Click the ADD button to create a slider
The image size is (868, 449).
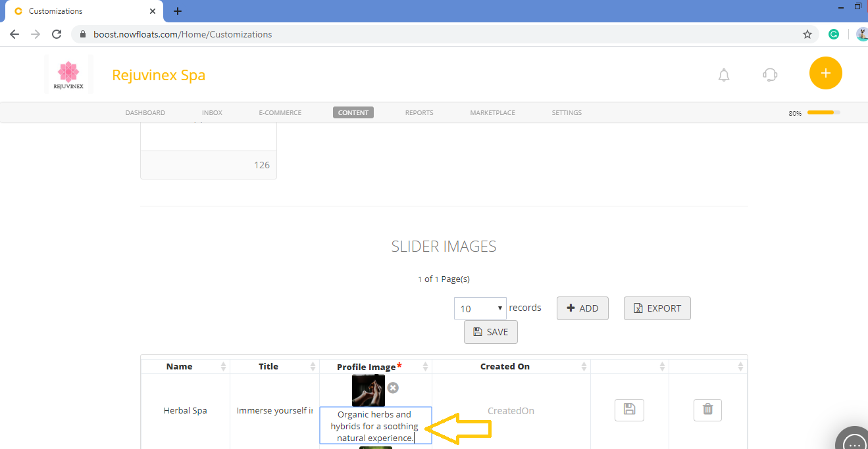click(582, 308)
